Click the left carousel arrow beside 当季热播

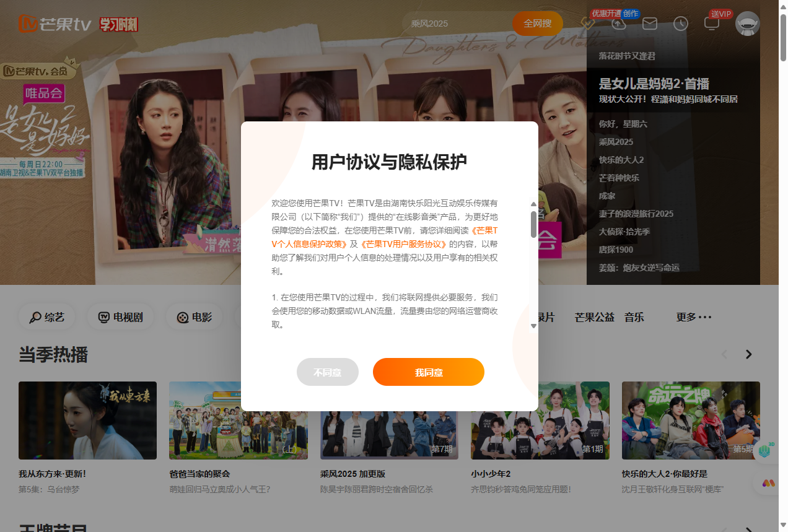pyautogui.click(x=724, y=354)
